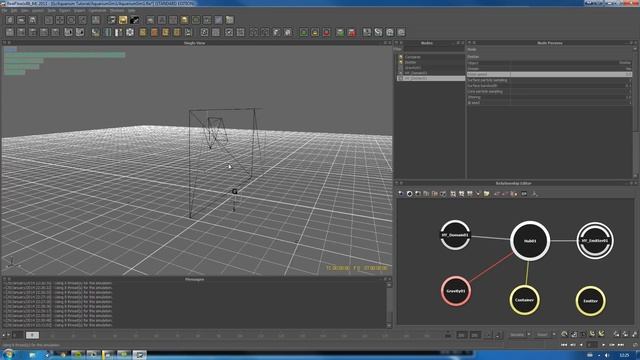Jump to first frame playback button
Image resolution: width=640 pixels, height=360 pixels.
564,345
